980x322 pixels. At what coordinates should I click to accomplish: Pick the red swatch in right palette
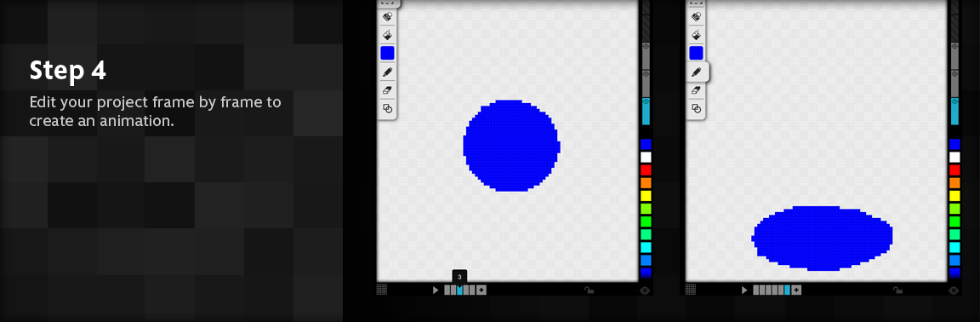[954, 170]
